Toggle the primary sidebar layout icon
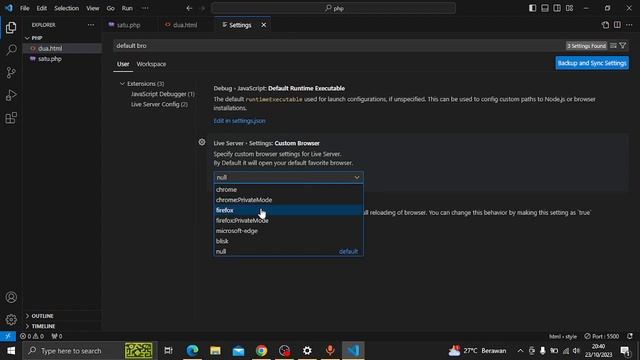The height and width of the screenshot is (360, 640). coord(532,8)
